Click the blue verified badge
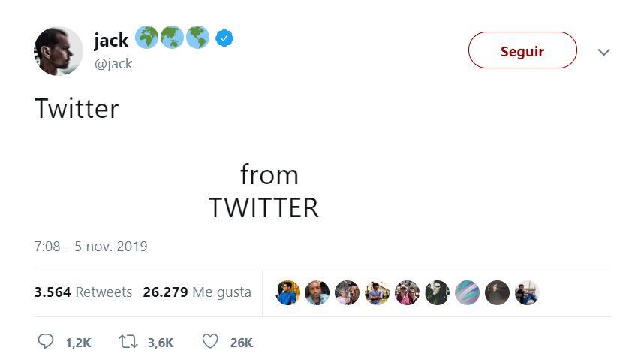Screen dimensions: 644x354 point(224,38)
